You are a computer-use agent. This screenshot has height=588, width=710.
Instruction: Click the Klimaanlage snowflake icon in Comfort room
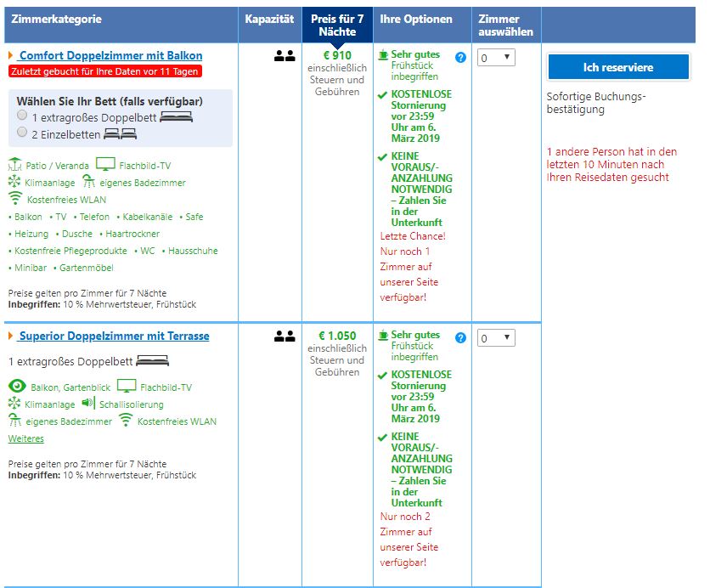coord(14,182)
